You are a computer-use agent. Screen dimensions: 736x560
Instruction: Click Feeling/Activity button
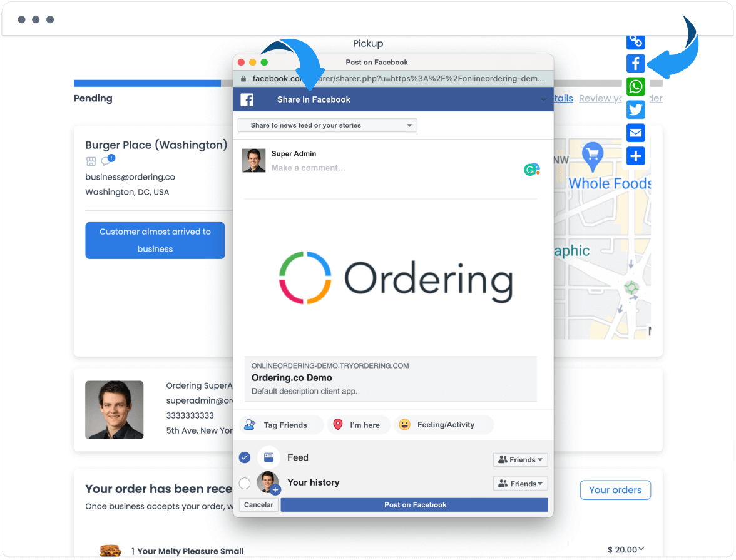444,425
